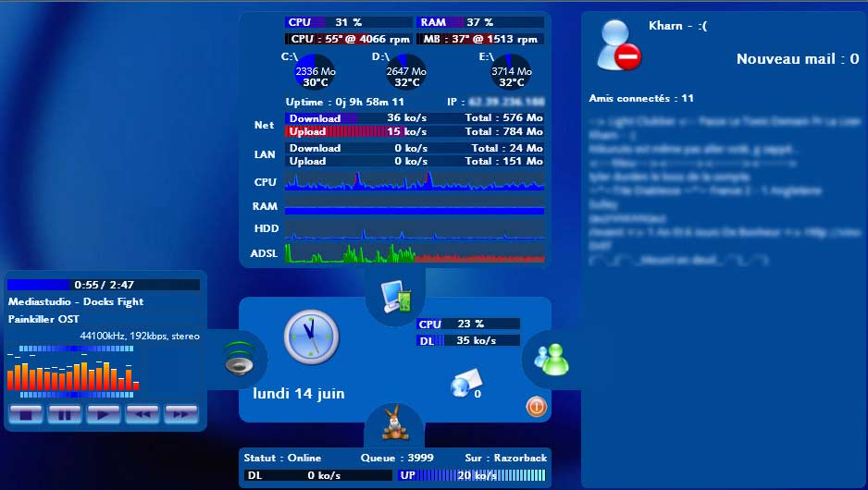
Task: Click the eMule donkey icon
Action: [x=395, y=423]
